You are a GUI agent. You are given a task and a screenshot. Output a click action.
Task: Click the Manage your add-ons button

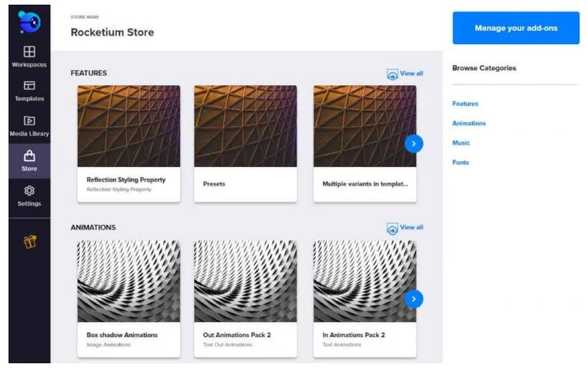point(515,28)
